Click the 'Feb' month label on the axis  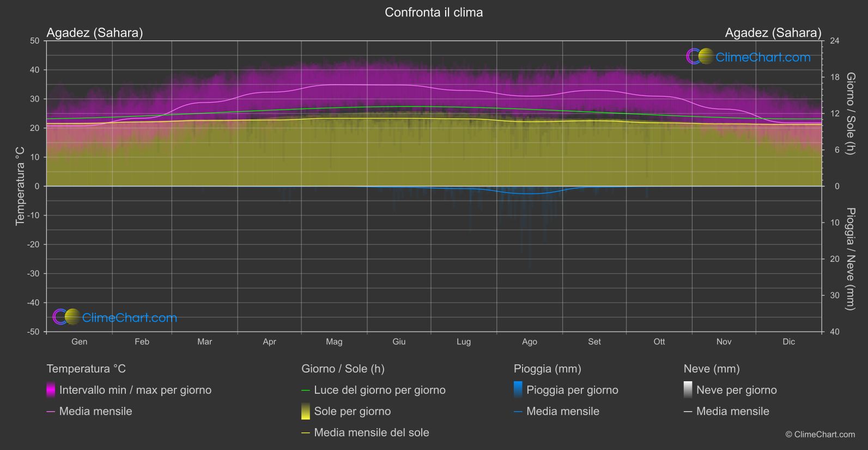click(x=142, y=341)
